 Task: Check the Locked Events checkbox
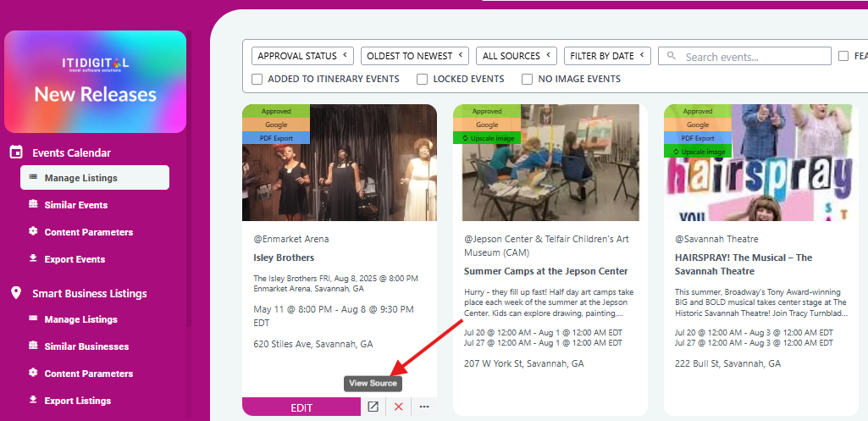click(x=423, y=80)
